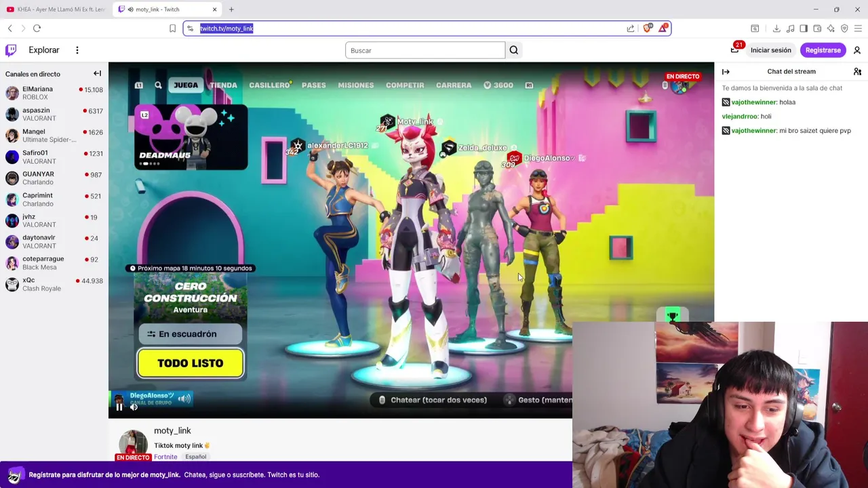The height and width of the screenshot is (488, 868).
Task: Select Safiro01 channel row
Action: [54, 157]
